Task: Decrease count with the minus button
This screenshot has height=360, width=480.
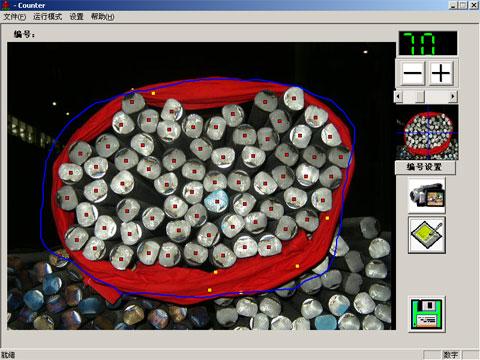Action: [411, 72]
